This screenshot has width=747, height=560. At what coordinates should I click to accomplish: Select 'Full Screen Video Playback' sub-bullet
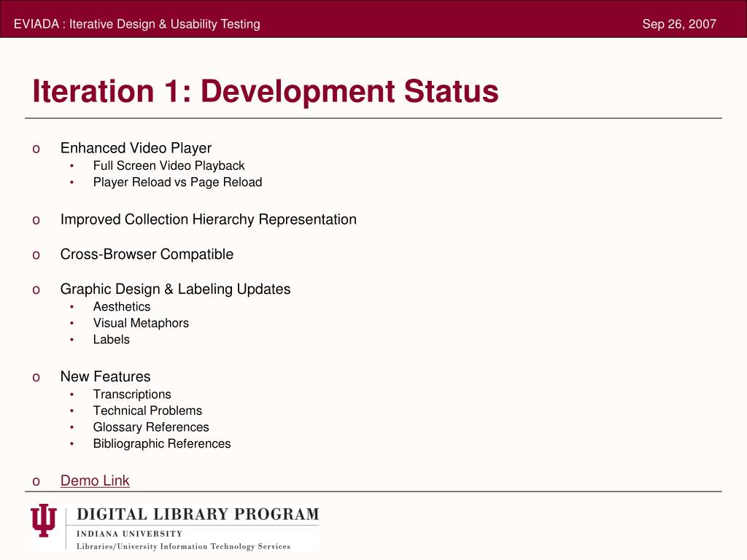(169, 166)
